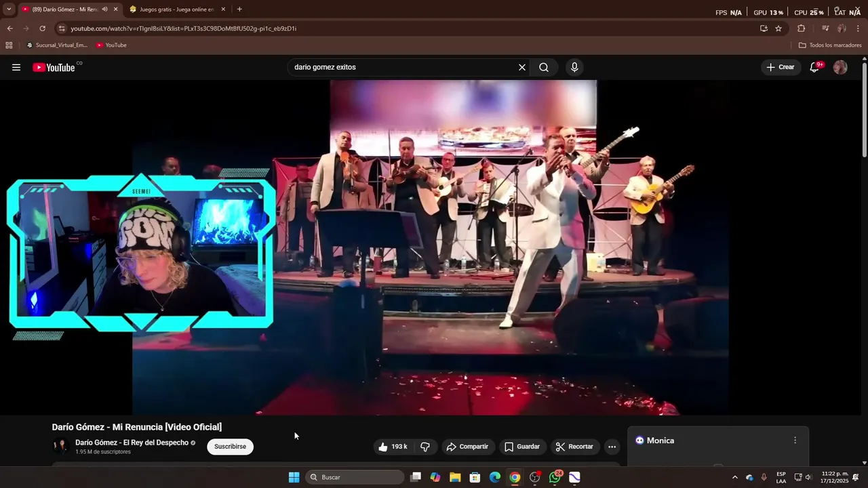Run search with the magnifier button
Image resolution: width=868 pixels, height=488 pixels.
tap(544, 67)
